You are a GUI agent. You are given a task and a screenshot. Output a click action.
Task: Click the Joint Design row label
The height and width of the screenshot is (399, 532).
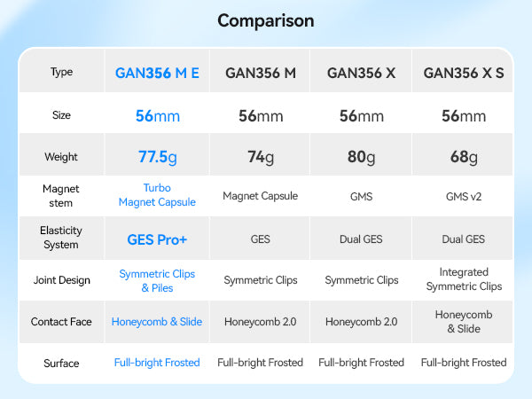61,280
